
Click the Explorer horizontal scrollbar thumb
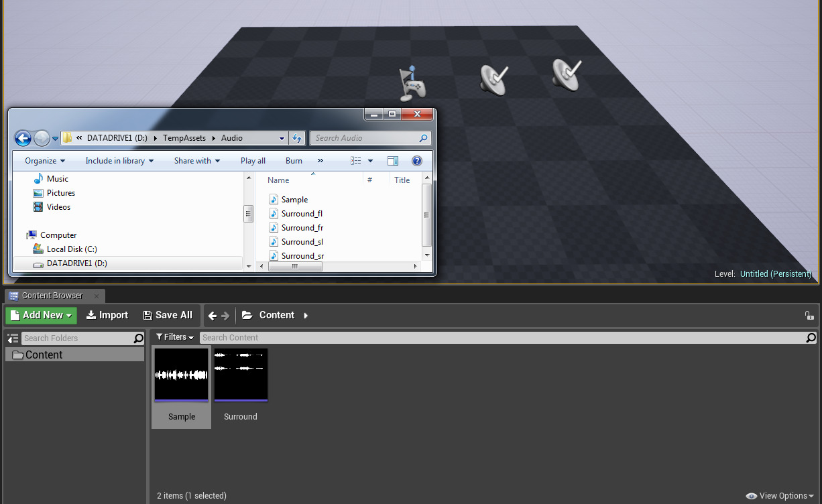(x=295, y=266)
